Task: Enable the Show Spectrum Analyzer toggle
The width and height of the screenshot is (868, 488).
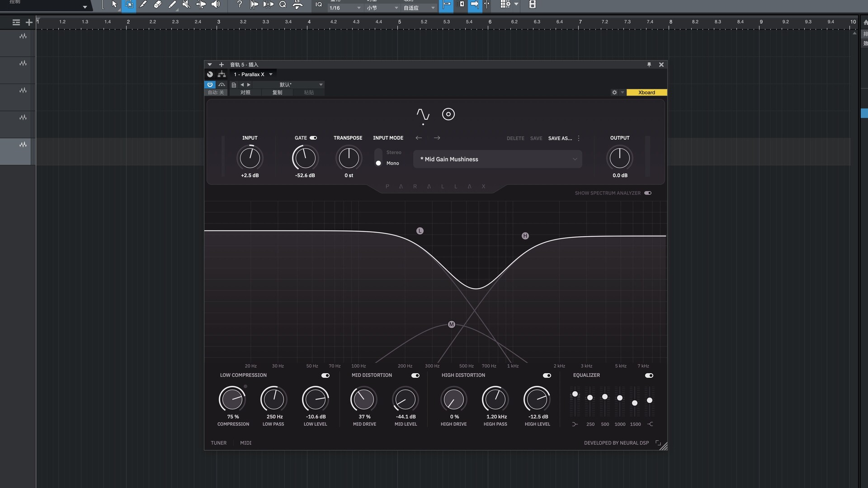Action: [x=648, y=193]
